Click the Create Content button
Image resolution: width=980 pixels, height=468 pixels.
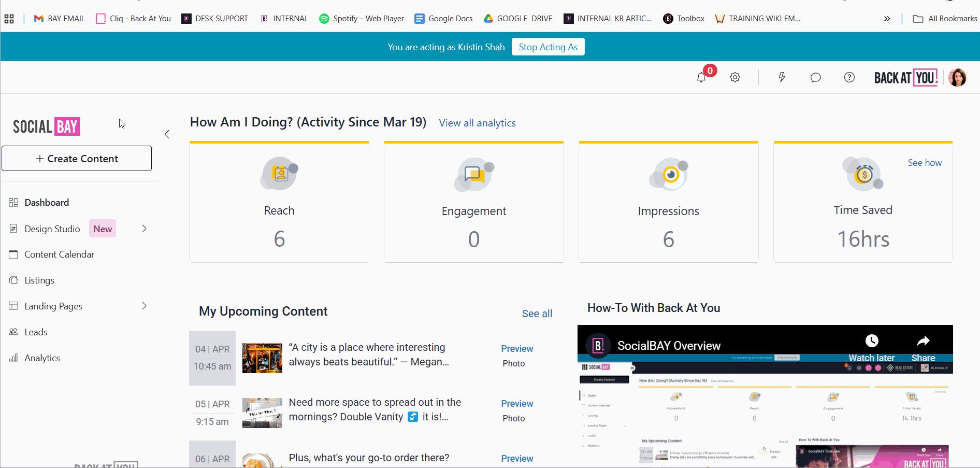click(x=77, y=159)
